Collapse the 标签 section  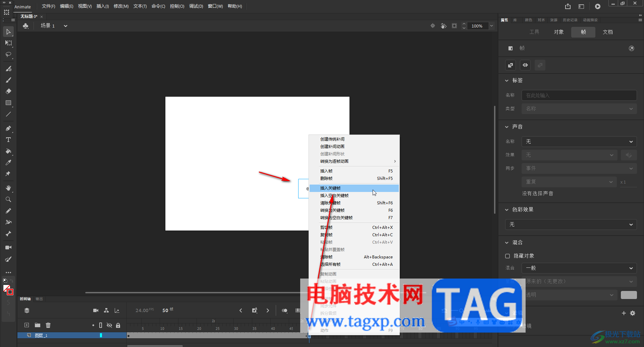point(507,81)
